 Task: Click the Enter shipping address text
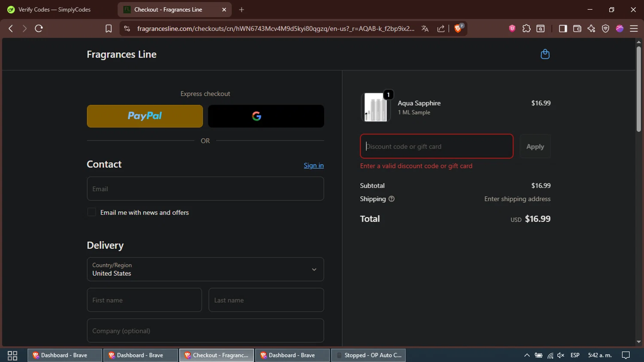click(x=517, y=199)
